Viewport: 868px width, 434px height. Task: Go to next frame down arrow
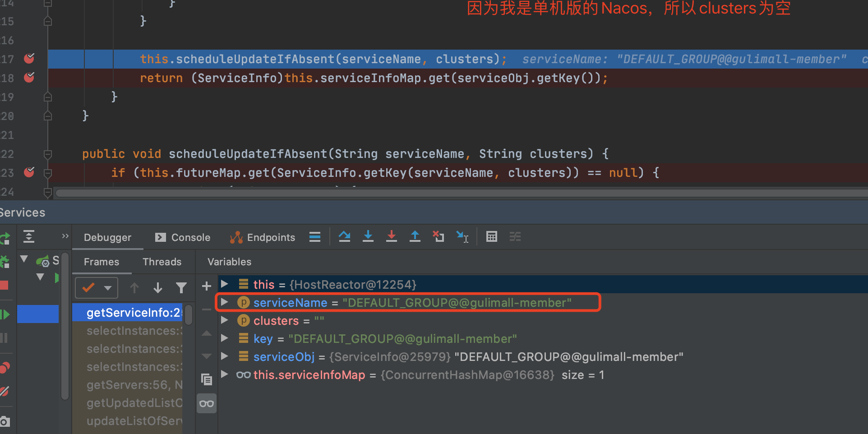158,288
